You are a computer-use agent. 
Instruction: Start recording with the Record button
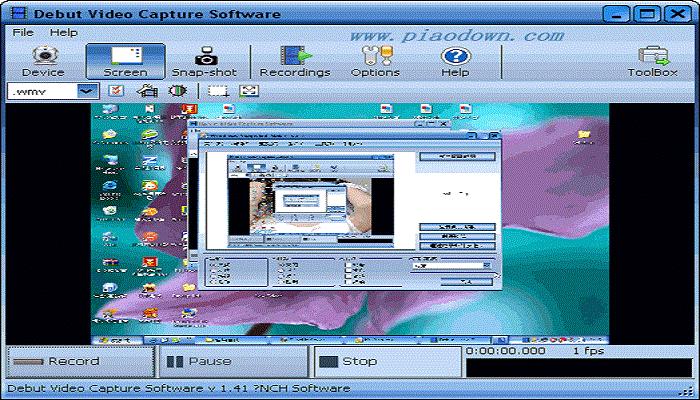coord(81,362)
